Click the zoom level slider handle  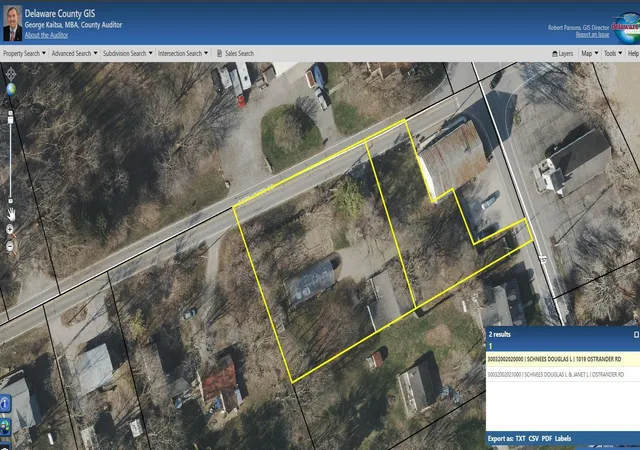click(11, 120)
